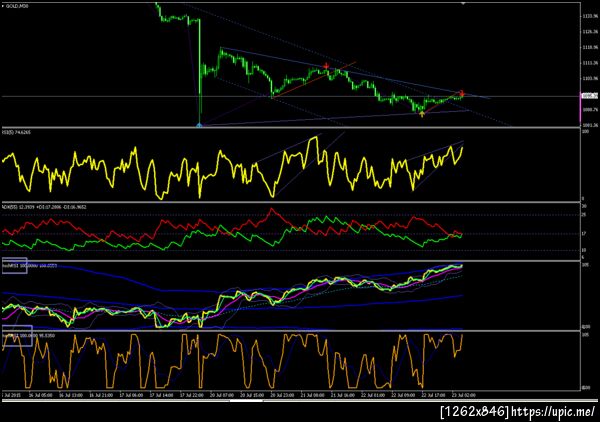This screenshot has height=422, width=600.
Task: Click the 22 Jul 17:00 time axis label
Action: 432,395
